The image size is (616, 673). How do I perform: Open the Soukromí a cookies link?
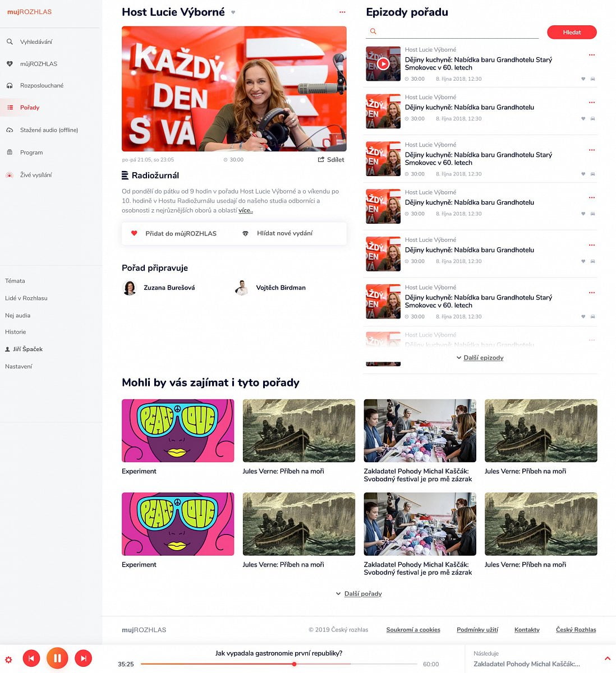(413, 629)
